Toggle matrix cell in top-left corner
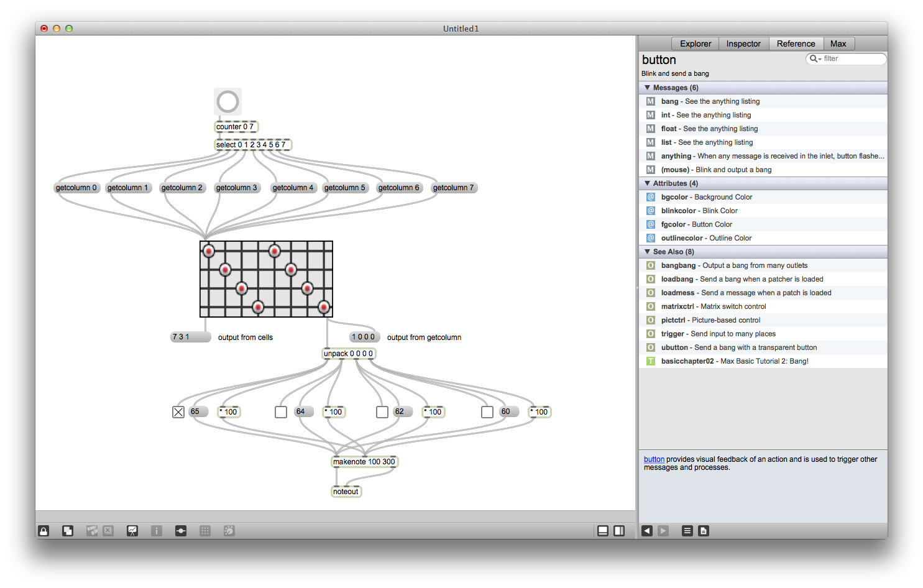Screen dimensions: 923x588 coord(209,251)
